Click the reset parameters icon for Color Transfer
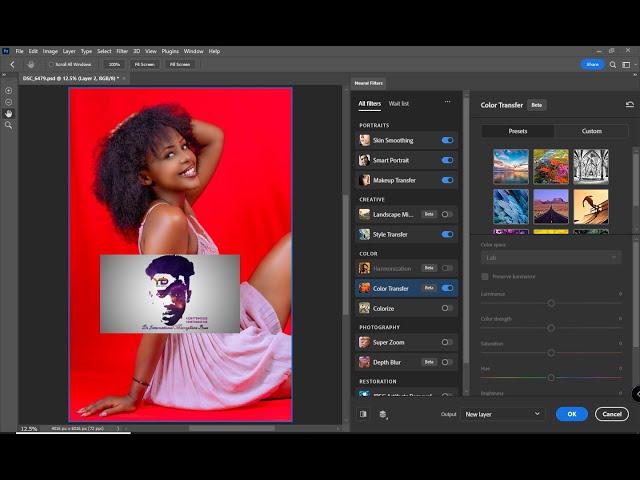This screenshot has height=480, width=640. (629, 105)
